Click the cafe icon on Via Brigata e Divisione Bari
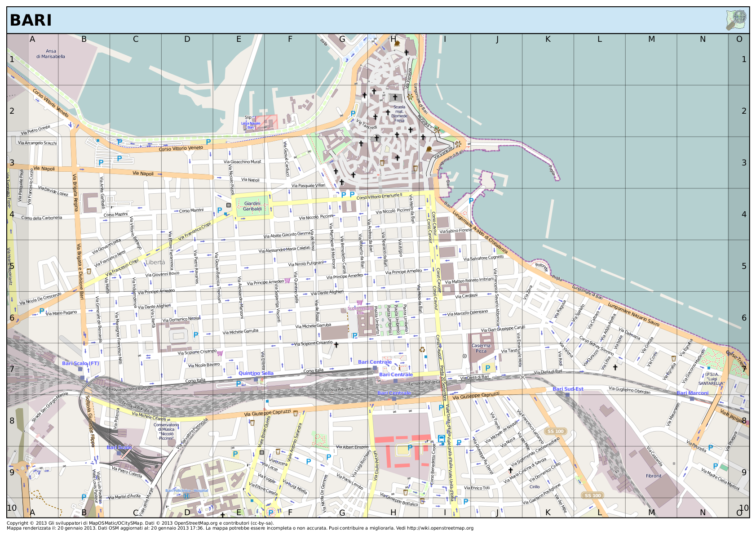Image resolution: width=756 pixels, height=535 pixels. [x=89, y=271]
